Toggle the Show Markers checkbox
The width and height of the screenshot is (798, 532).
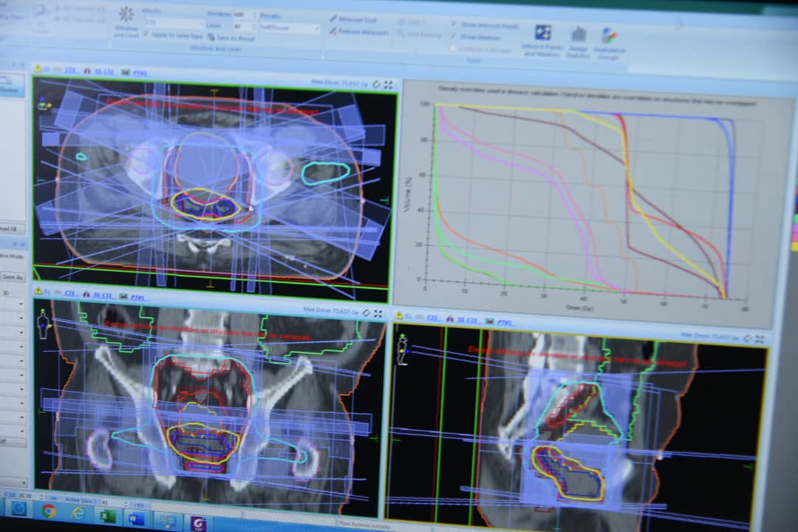(x=453, y=36)
